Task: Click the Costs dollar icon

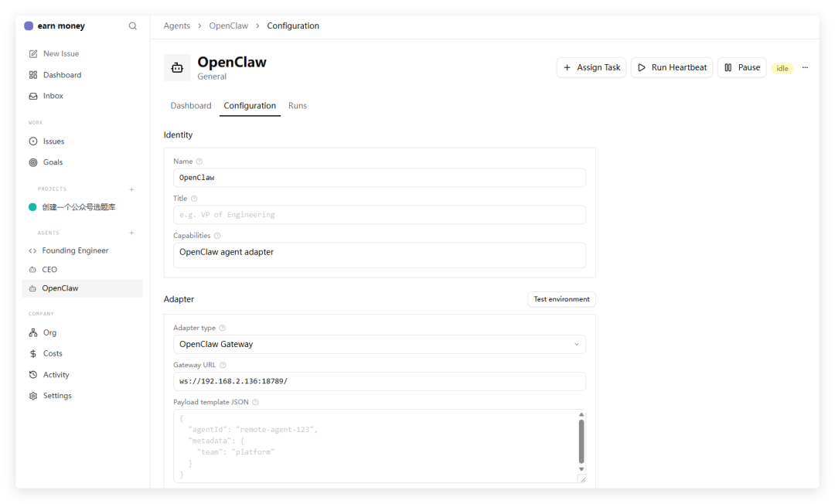Action: (33, 353)
